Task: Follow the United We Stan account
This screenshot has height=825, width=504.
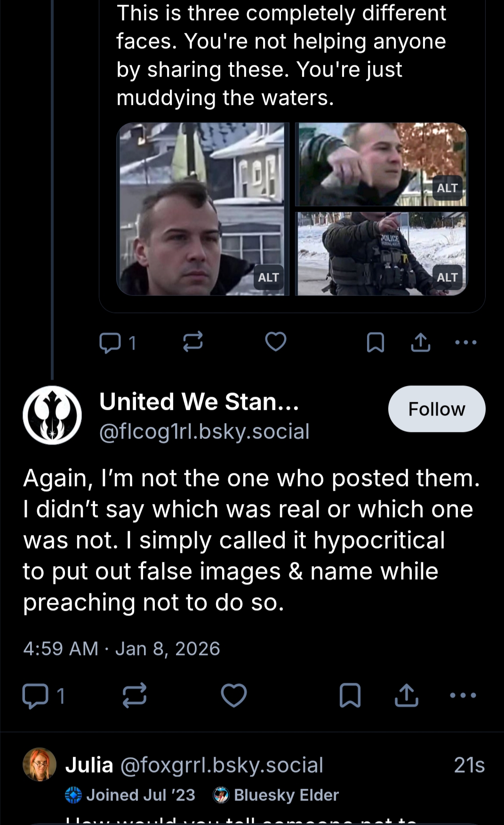Action: click(436, 409)
